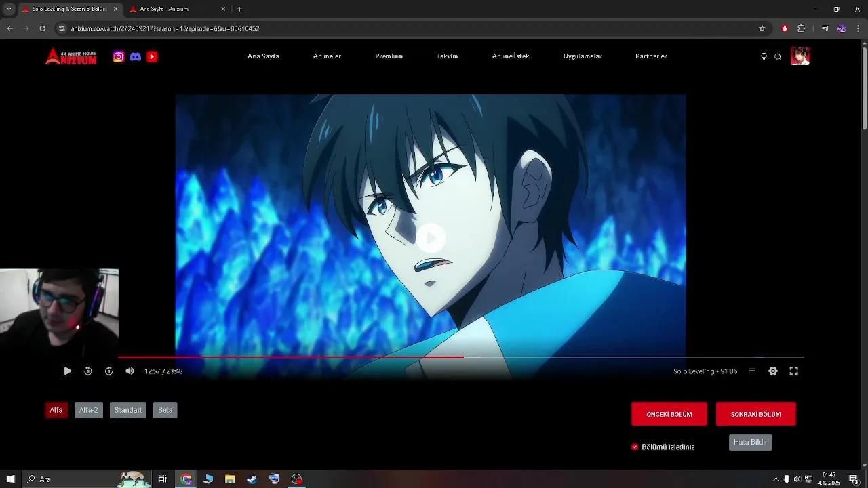Open the Animeler menu item
This screenshot has width=868, height=488.
coord(327,56)
